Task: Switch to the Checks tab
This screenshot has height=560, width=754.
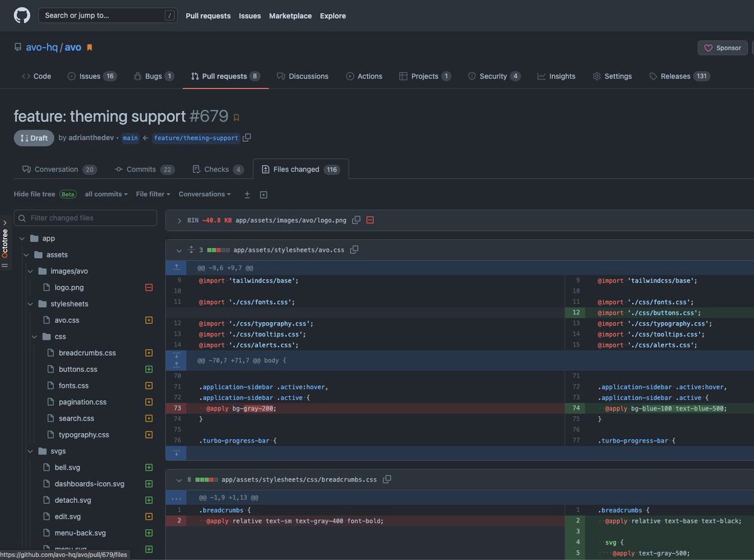Action: 217,170
